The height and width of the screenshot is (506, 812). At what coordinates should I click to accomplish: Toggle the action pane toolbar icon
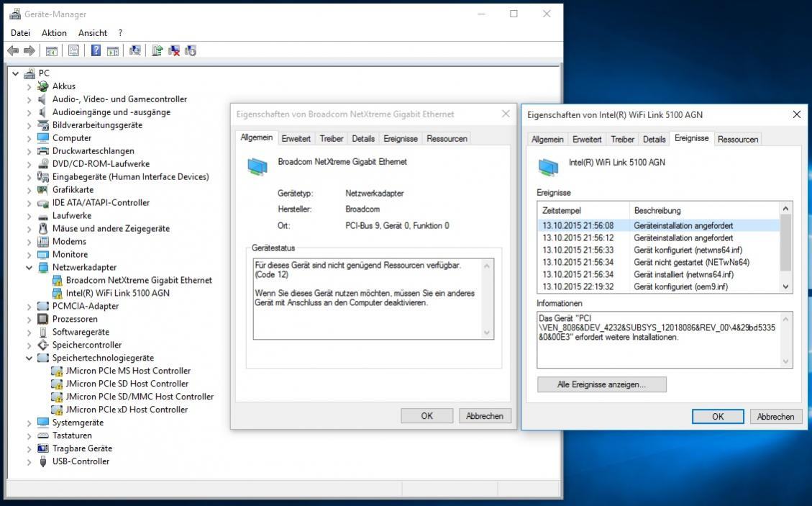112,51
